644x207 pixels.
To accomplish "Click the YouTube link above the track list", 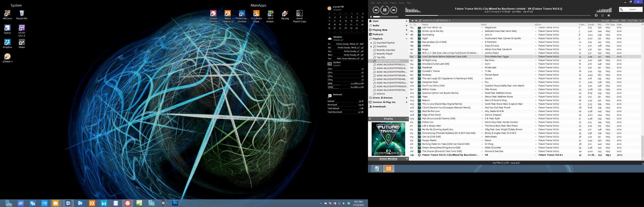I will tap(633, 21).
